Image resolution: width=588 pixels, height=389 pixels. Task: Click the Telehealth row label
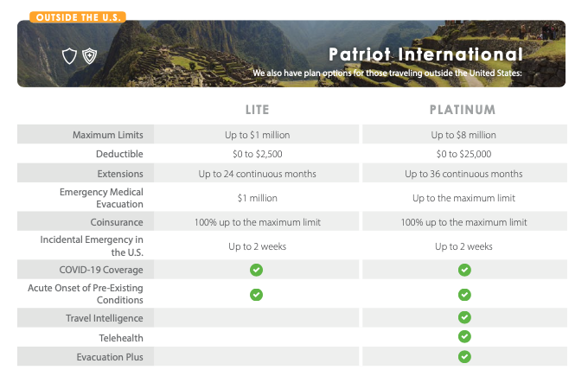120,337
